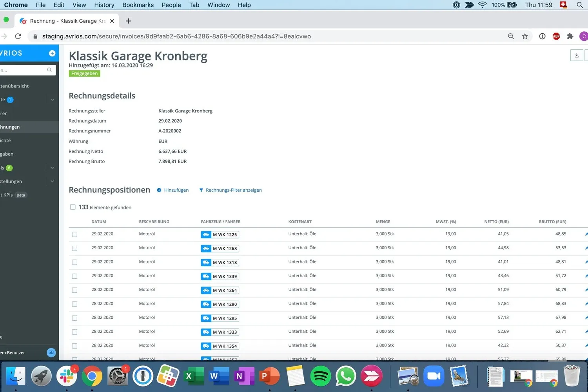Open Rechnungen in the sidebar
This screenshot has height=392, width=588.
(x=29, y=127)
